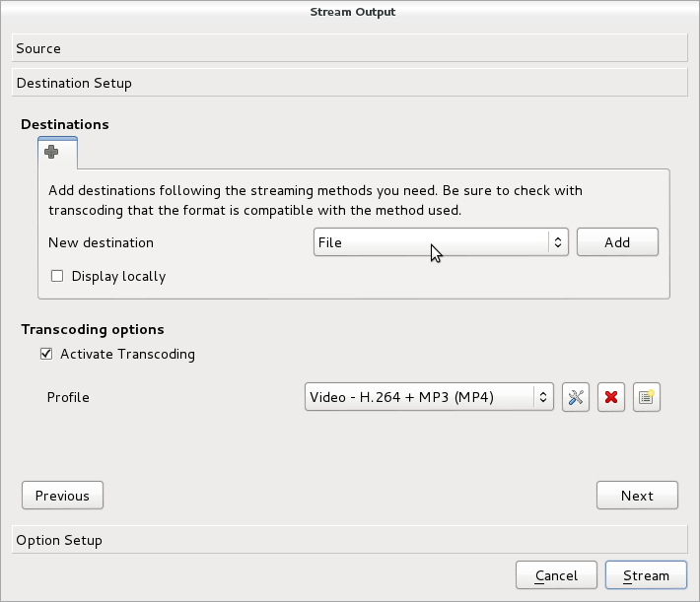Open the Profile dropdown list
This screenshot has width=700, height=602.
pos(429,397)
